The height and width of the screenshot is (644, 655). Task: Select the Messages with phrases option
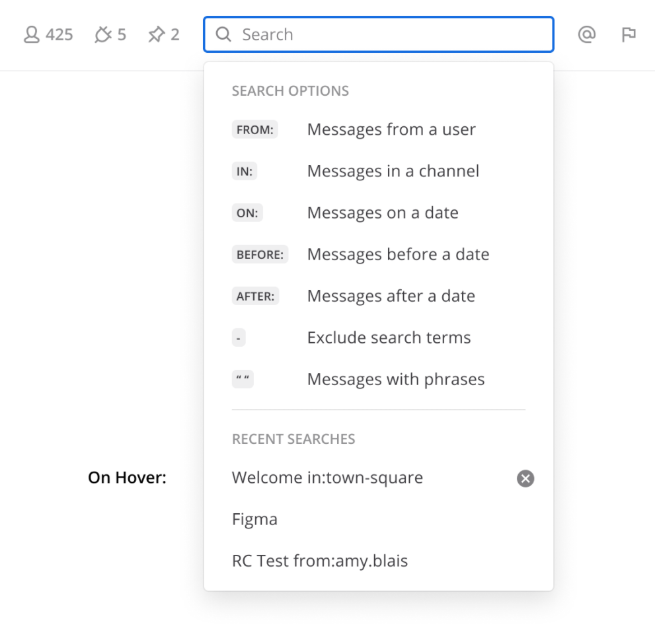[x=379, y=379]
